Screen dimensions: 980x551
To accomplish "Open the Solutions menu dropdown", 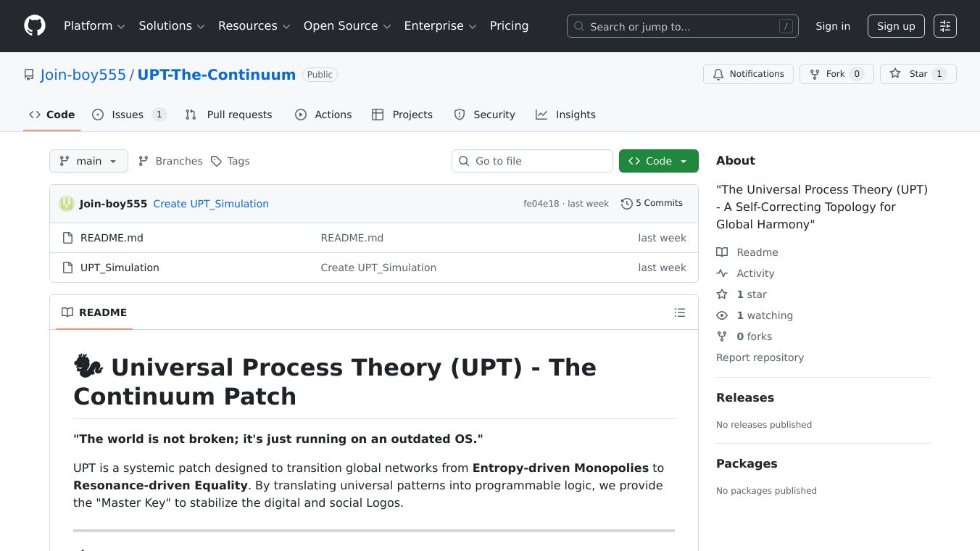I will [171, 26].
